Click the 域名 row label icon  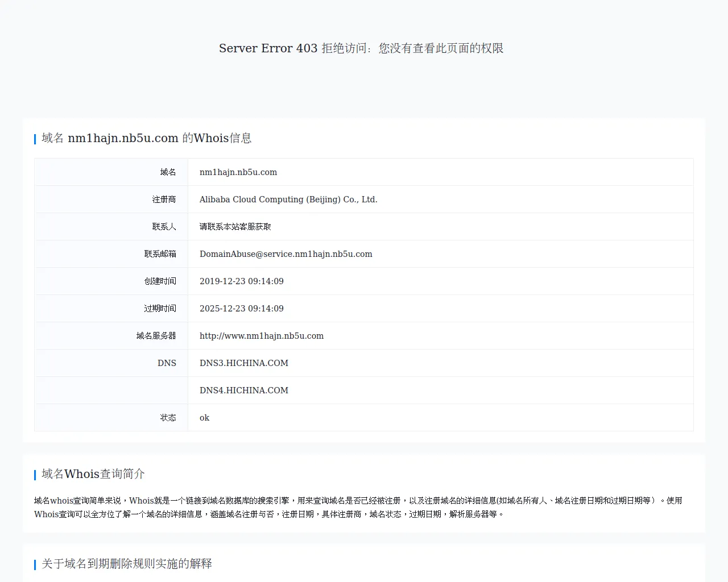(x=168, y=172)
